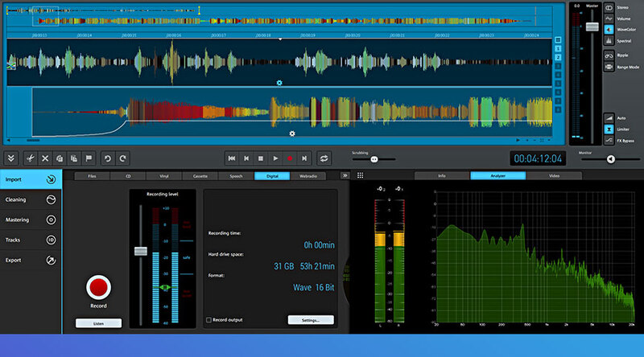This screenshot has width=644, height=357.
Task: Click the Recording level slider handle
Action: click(x=140, y=252)
